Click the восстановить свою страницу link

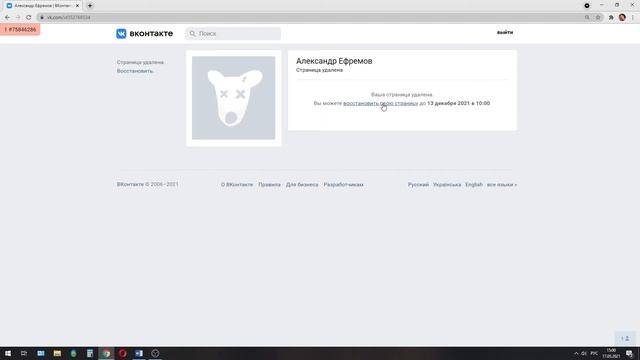(380, 103)
